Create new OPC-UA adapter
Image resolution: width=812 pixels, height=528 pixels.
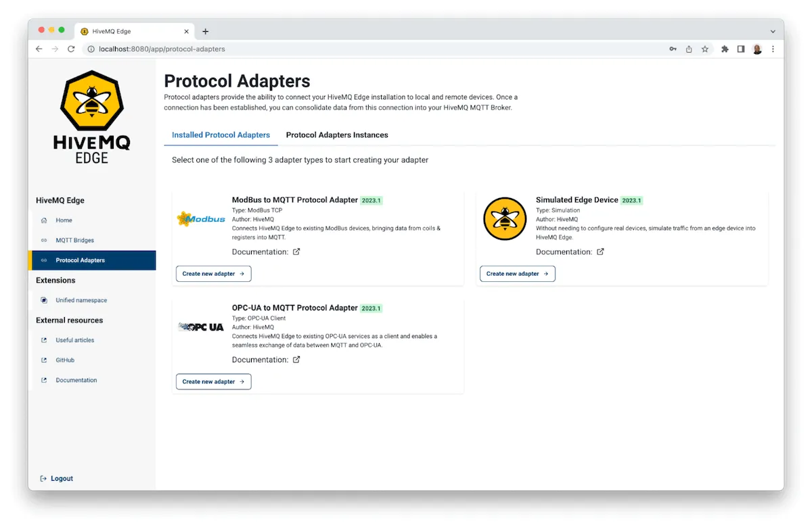214,382
